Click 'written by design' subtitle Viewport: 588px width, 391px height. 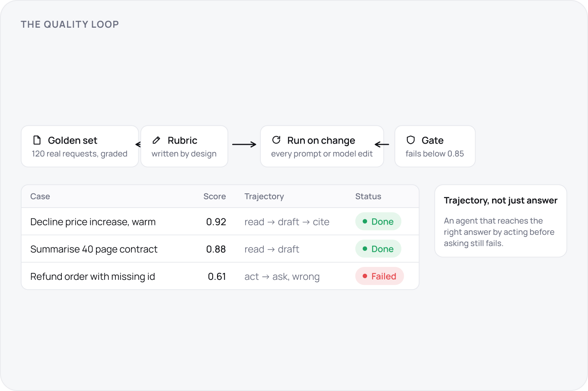[x=184, y=154]
